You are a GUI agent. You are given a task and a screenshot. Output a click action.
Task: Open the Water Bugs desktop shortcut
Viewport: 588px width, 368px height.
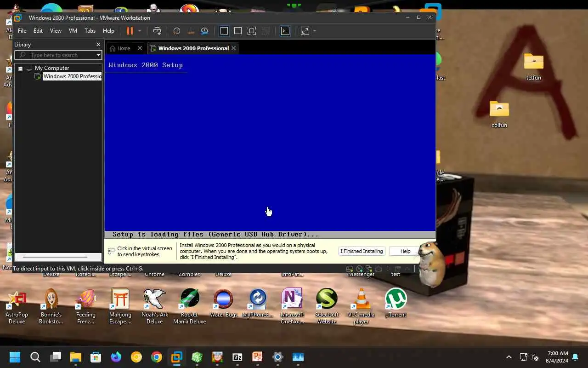(x=224, y=303)
